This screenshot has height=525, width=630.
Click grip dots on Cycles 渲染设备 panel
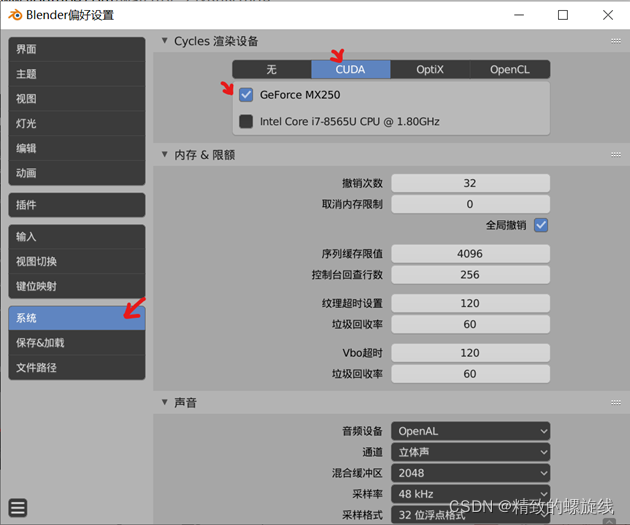tap(616, 41)
